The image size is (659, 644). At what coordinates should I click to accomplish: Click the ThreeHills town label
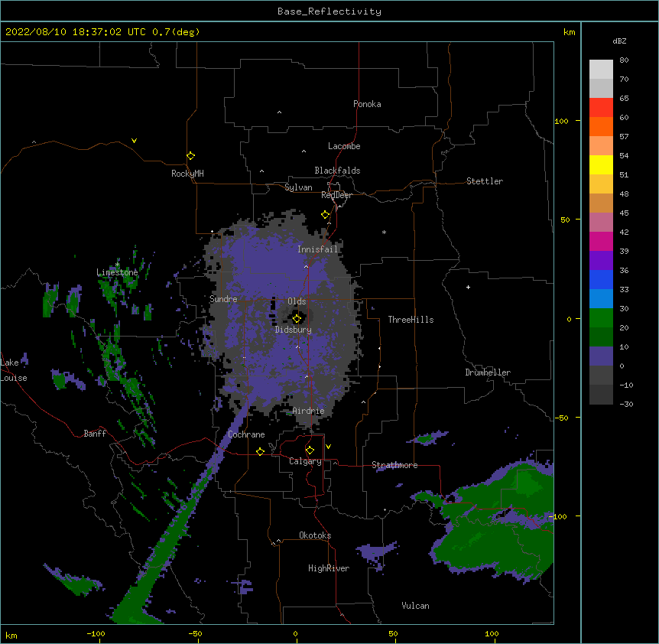pyautogui.click(x=411, y=320)
